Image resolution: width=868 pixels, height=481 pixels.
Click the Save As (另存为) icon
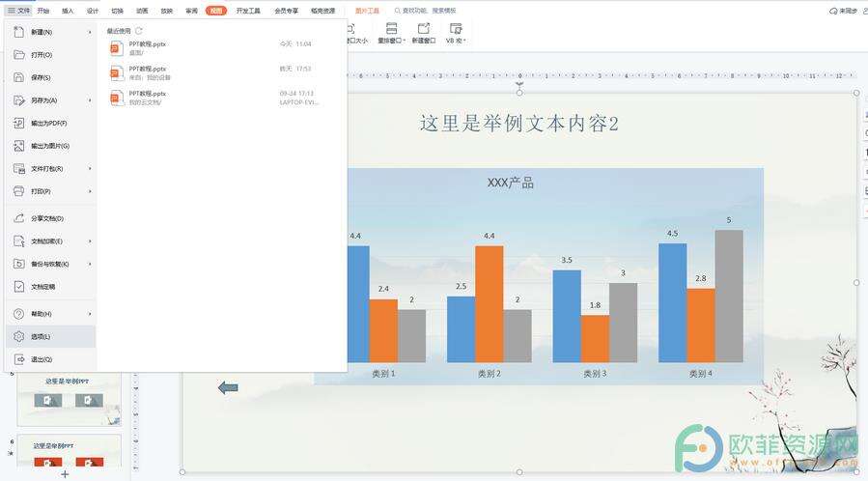pyautogui.click(x=18, y=100)
